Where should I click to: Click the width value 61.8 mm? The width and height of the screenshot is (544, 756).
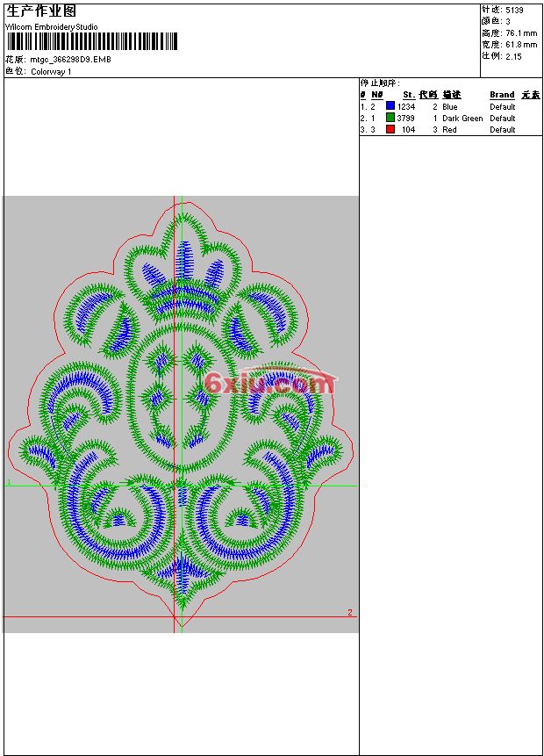[521, 45]
